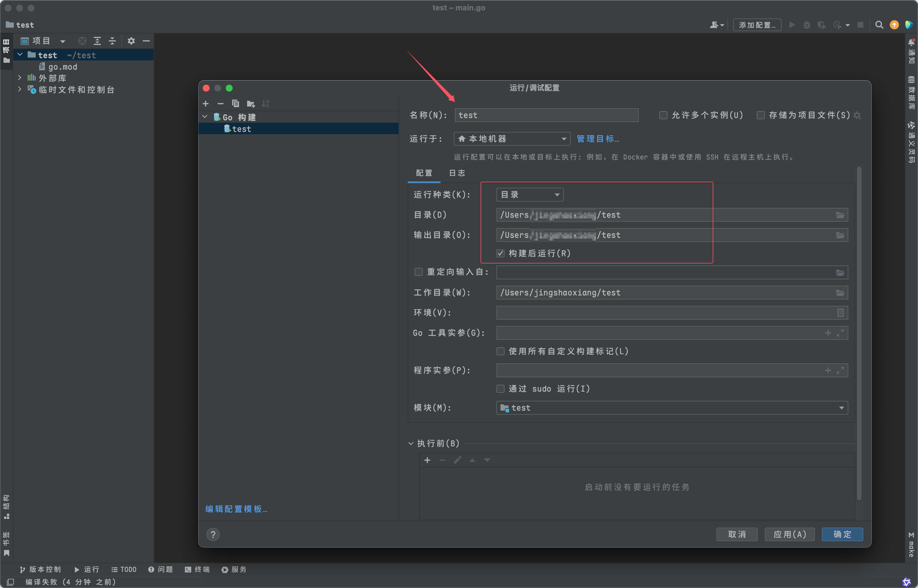Add a before-launch task
Screen dimensions: 918x588
[x=428, y=460]
